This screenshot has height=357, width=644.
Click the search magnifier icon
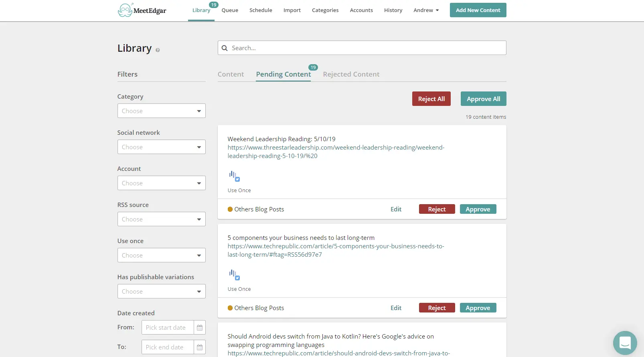[225, 48]
